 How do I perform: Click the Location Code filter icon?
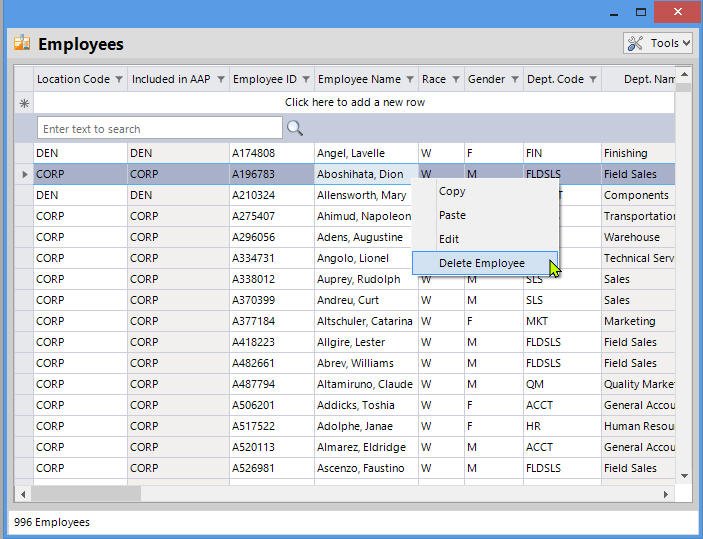(x=119, y=79)
